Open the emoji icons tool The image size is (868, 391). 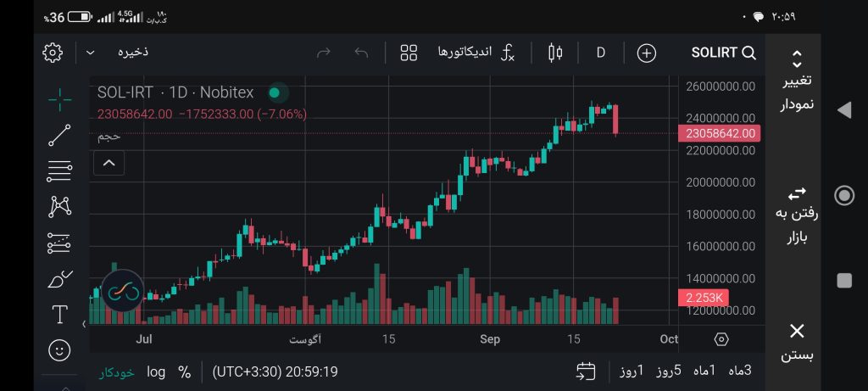pos(60,350)
